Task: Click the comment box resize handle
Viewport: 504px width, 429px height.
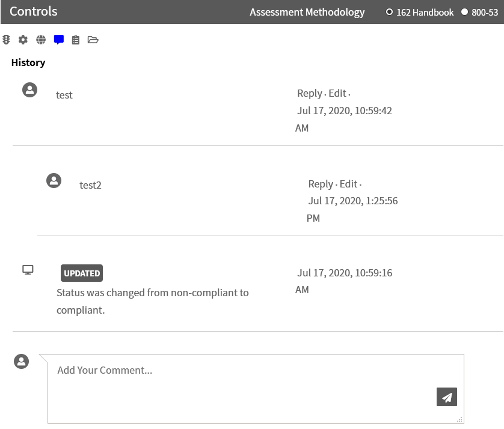Action: (x=459, y=419)
